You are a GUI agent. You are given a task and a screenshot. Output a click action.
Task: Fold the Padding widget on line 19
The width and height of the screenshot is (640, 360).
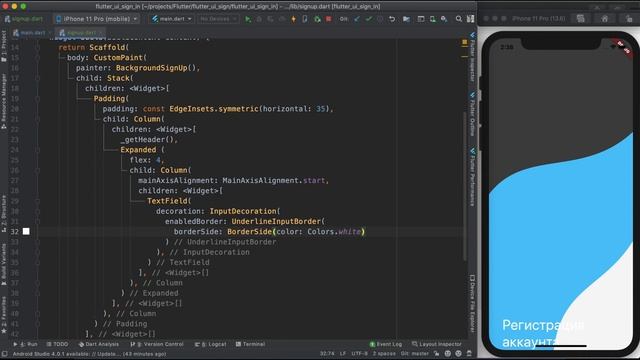click(x=37, y=98)
